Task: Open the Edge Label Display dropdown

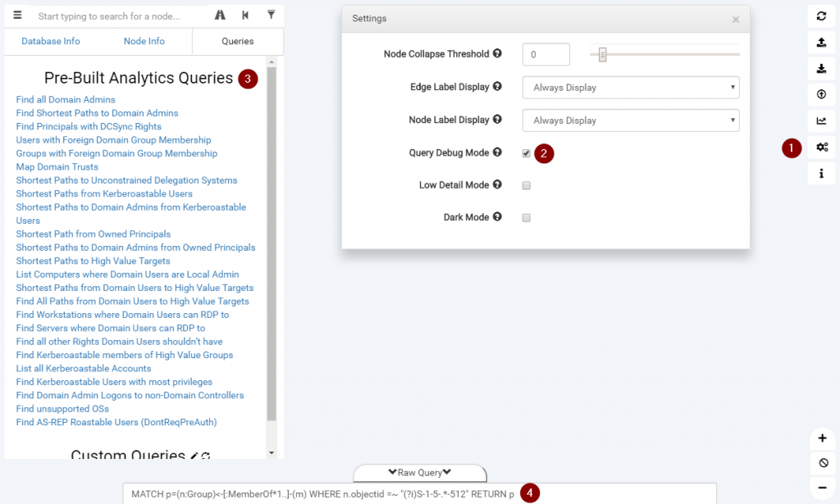Action: coord(631,87)
